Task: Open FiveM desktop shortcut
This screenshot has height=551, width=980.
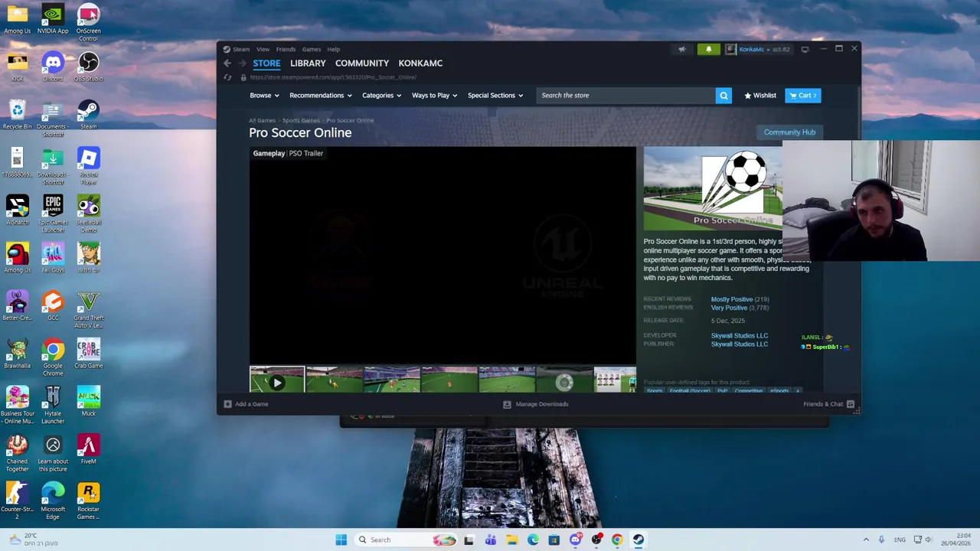Action: 88,449
